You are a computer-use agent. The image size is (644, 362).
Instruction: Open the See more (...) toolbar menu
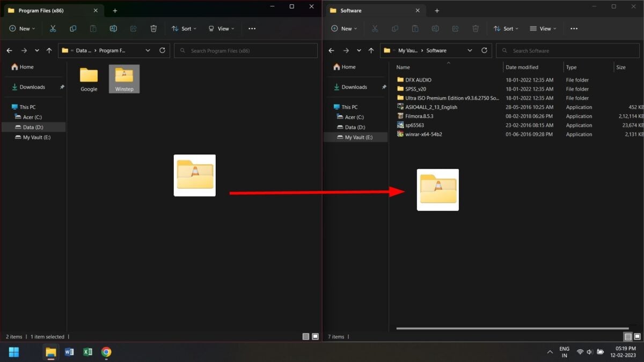[x=252, y=28]
